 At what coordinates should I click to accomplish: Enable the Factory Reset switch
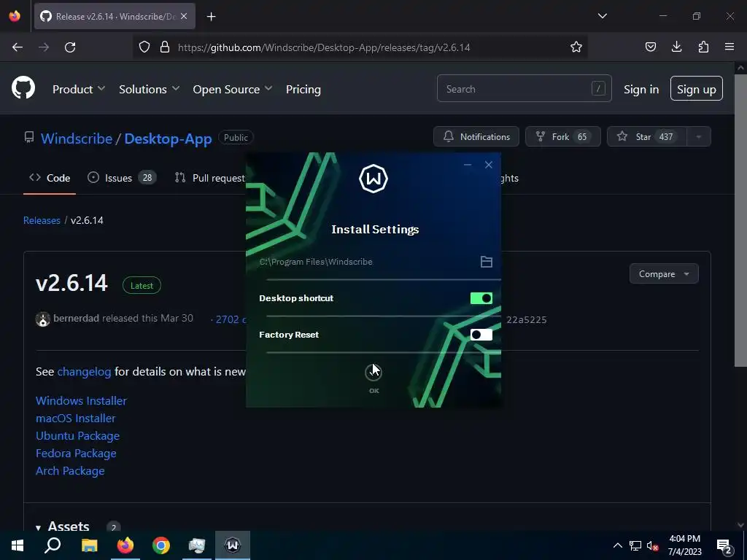[481, 335]
